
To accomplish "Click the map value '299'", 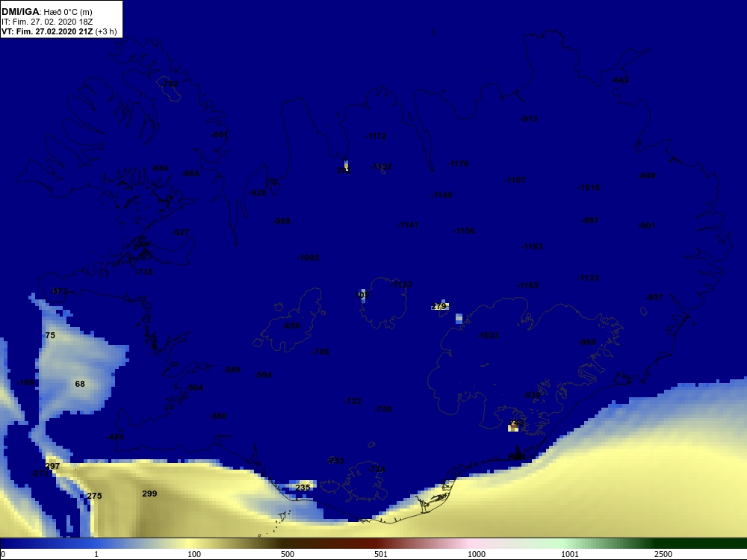I will (x=149, y=494).
